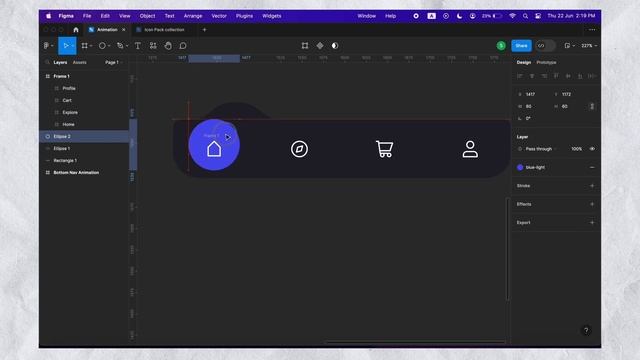The width and height of the screenshot is (640, 360).
Task: Open the Pen tool dropdown arrow
Action: [127, 46]
